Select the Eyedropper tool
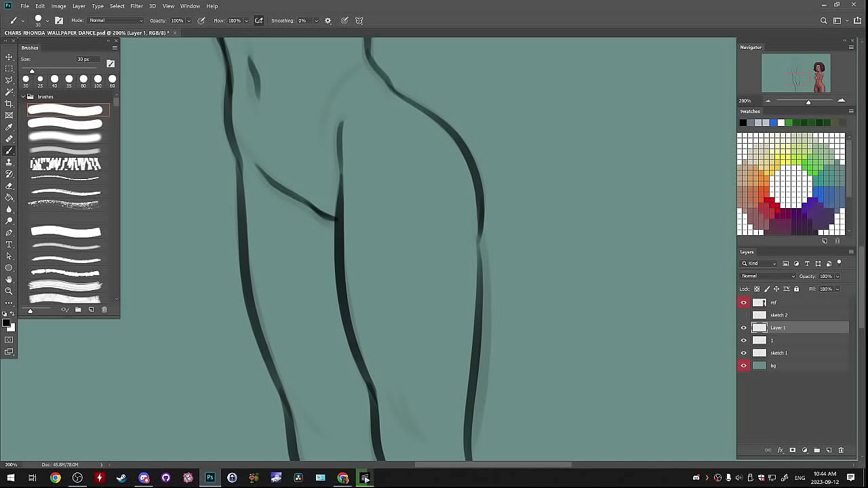868x488 pixels. 9,127
